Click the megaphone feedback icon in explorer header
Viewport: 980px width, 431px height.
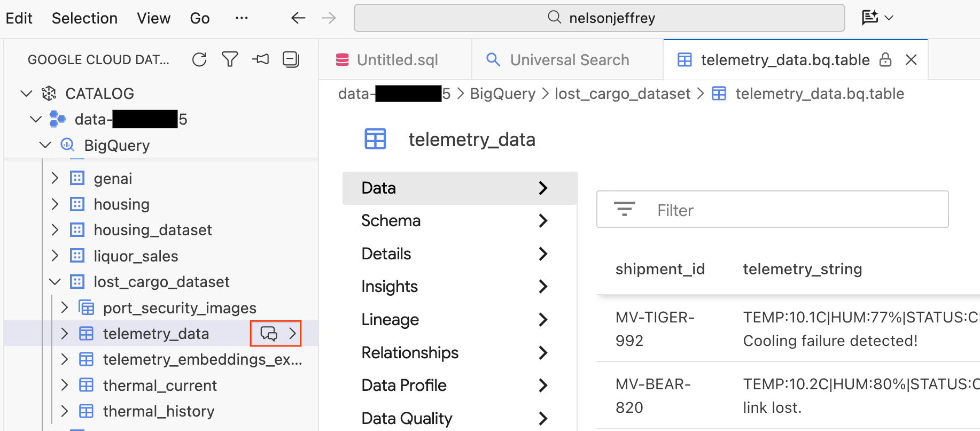pyautogui.click(x=261, y=59)
